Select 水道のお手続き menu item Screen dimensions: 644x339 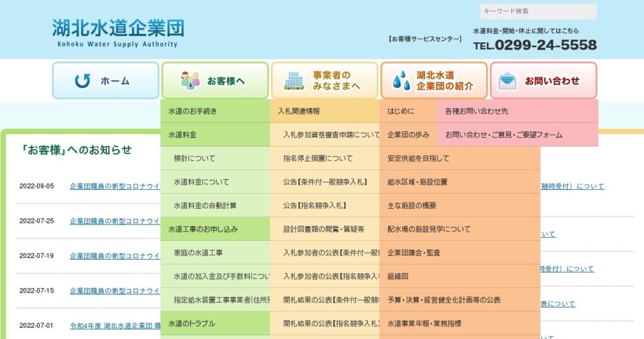click(x=215, y=111)
